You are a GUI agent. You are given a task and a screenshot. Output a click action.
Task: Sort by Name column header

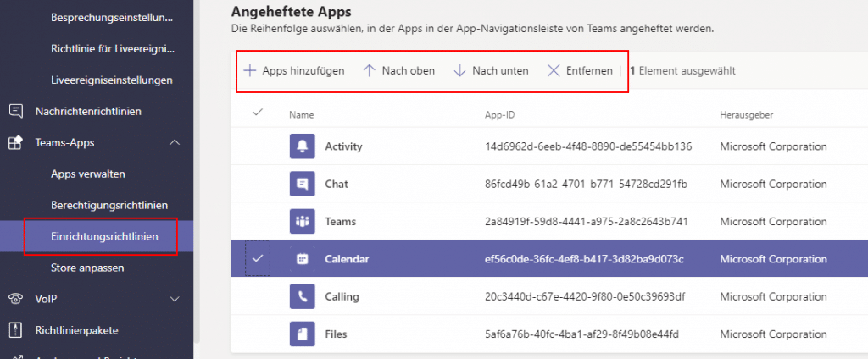pyautogui.click(x=301, y=115)
